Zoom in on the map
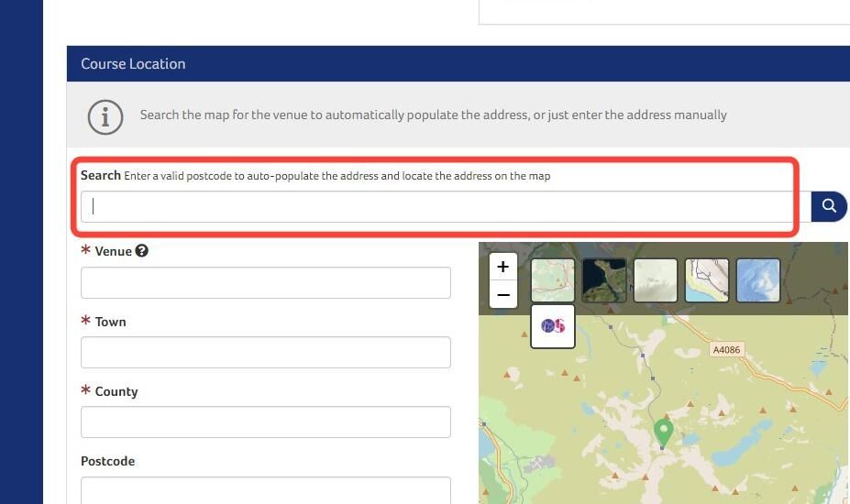 tap(503, 267)
